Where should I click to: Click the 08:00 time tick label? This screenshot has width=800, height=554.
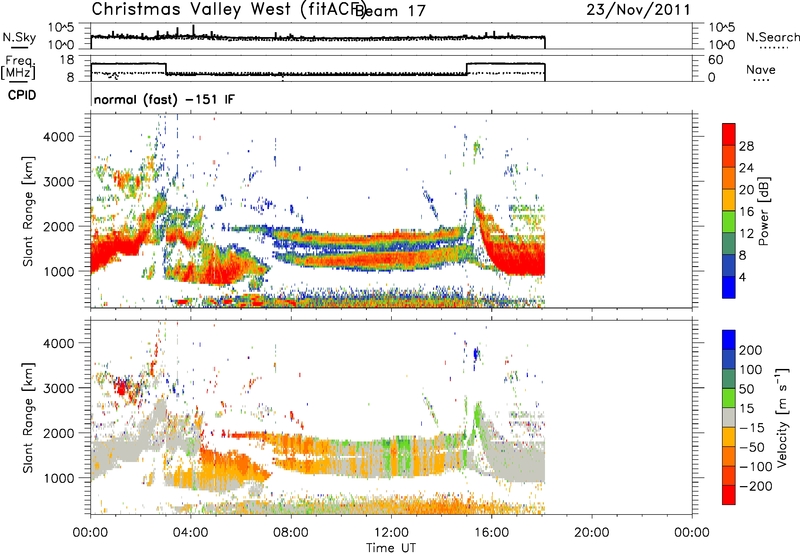click(291, 533)
